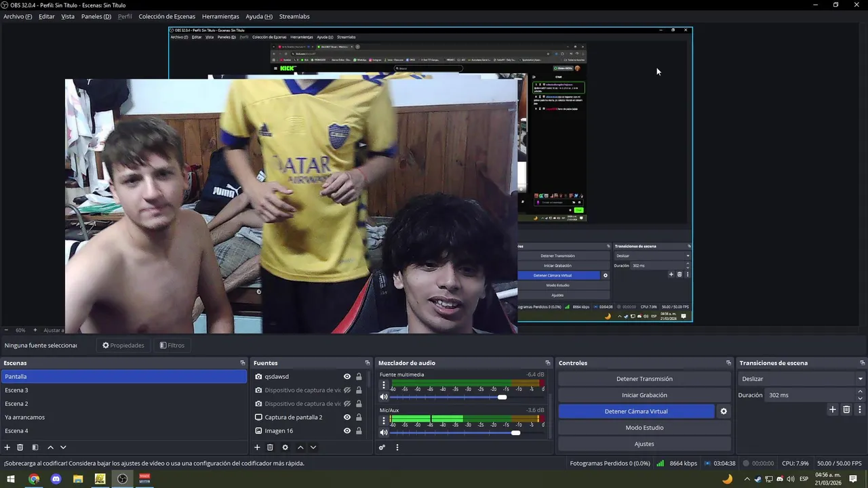Open Discord from the taskbar
Viewport: 868px width, 488px height.
pos(56,479)
